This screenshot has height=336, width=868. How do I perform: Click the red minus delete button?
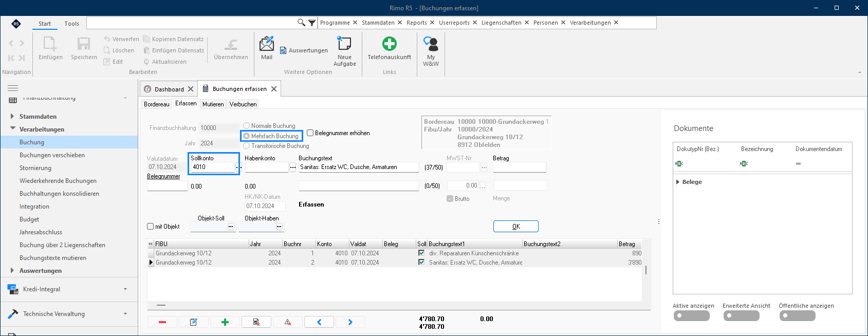162,322
